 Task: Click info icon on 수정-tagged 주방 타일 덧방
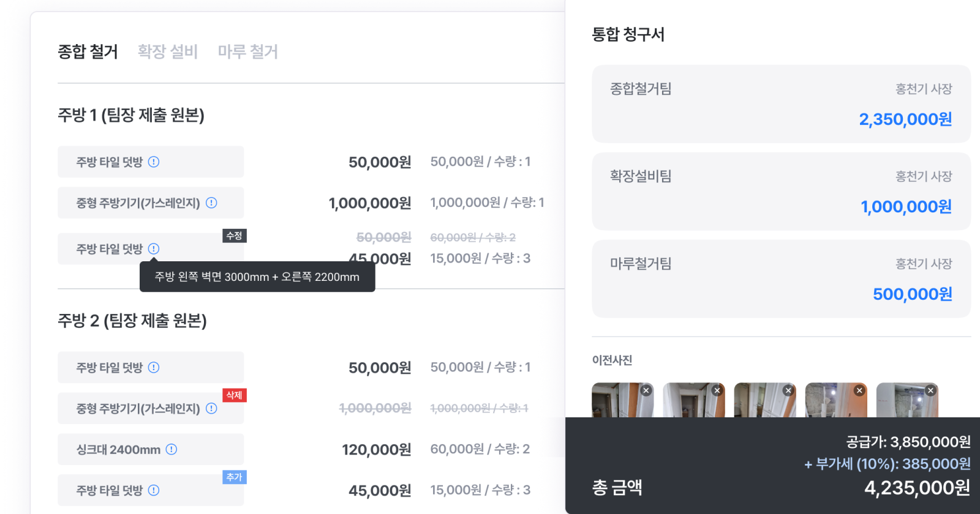coord(154,248)
